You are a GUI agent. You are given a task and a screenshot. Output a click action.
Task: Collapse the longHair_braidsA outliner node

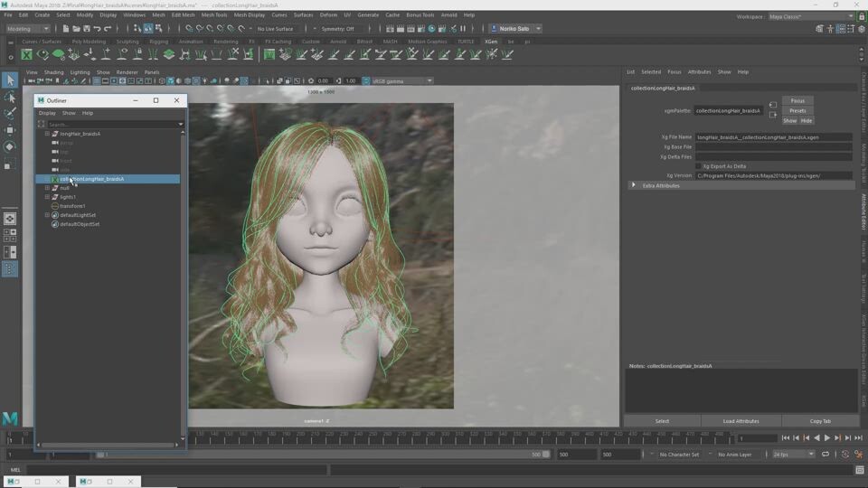(47, 134)
